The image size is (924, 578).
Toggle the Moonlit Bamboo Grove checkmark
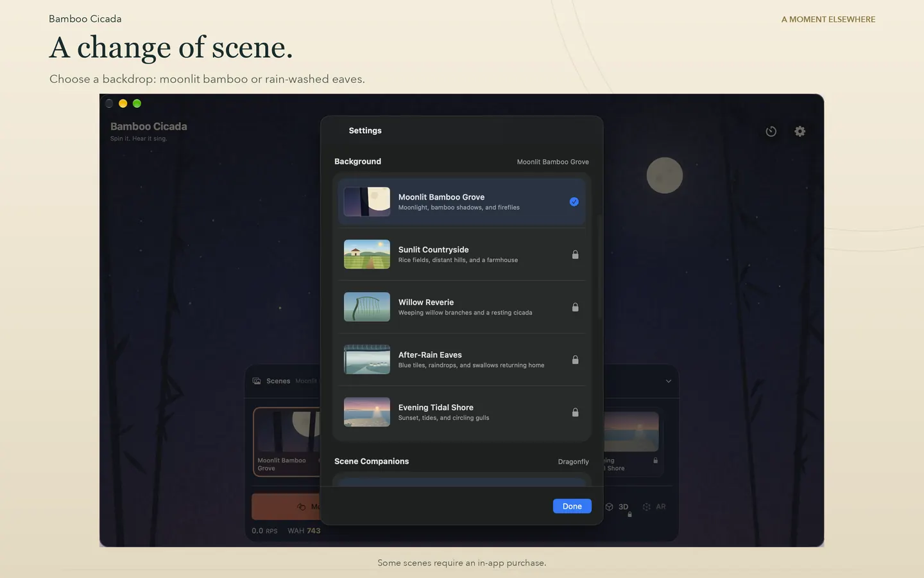[574, 202]
